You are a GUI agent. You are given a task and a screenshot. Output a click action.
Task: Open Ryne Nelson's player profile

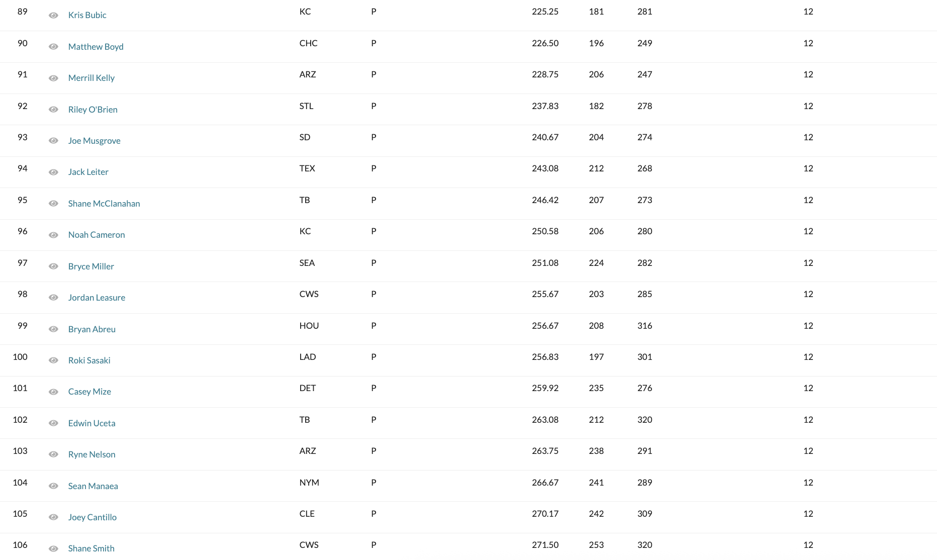(91, 454)
